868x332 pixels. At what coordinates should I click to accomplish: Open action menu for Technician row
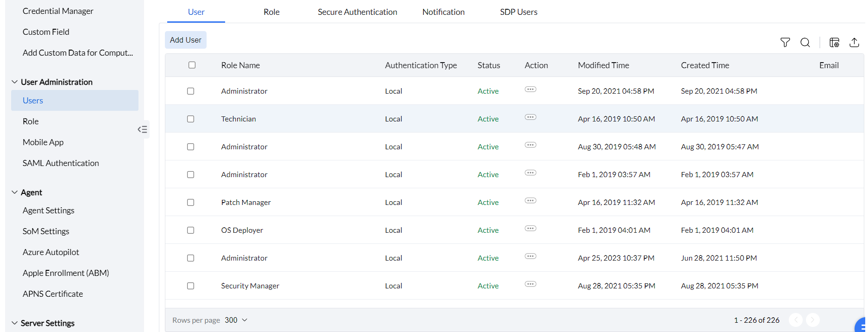(530, 117)
